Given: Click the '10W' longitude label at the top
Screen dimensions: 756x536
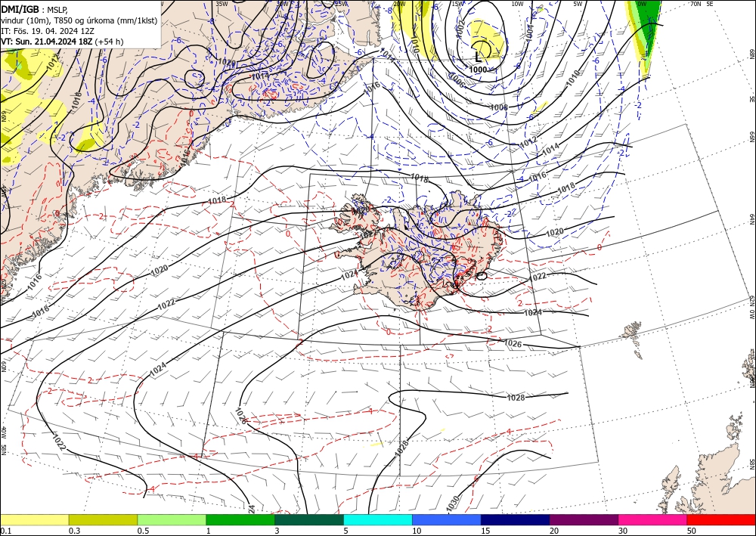Looking at the screenshot, I should pyautogui.click(x=517, y=4).
